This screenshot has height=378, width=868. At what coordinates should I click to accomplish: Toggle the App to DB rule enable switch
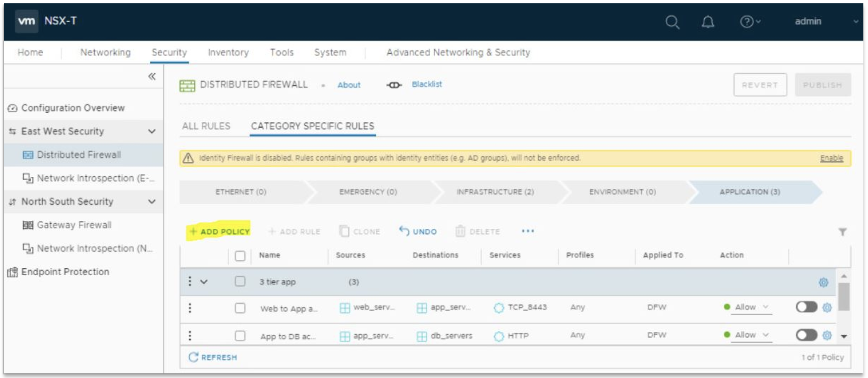(806, 335)
